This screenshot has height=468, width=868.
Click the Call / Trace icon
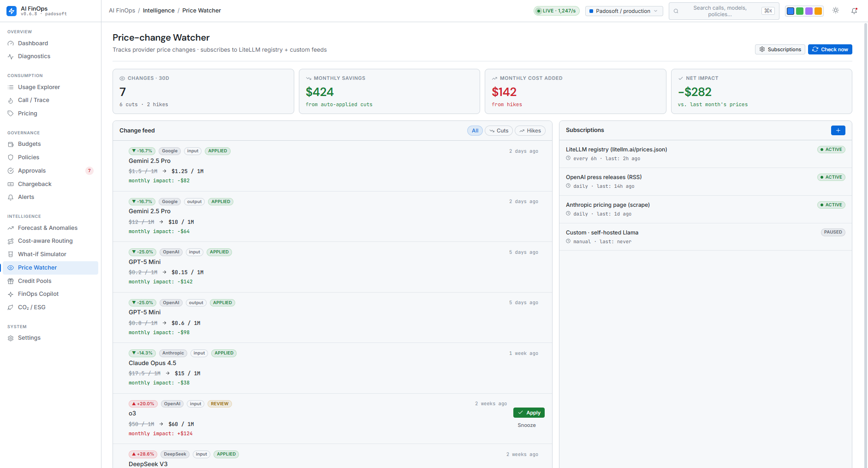tap(11, 100)
